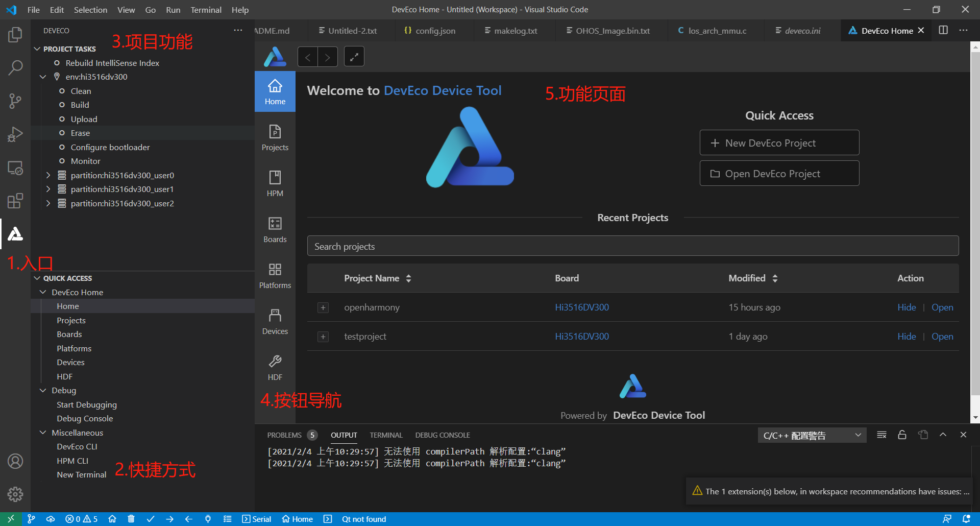
Task: Split the editor to the right
Action: [943, 31]
